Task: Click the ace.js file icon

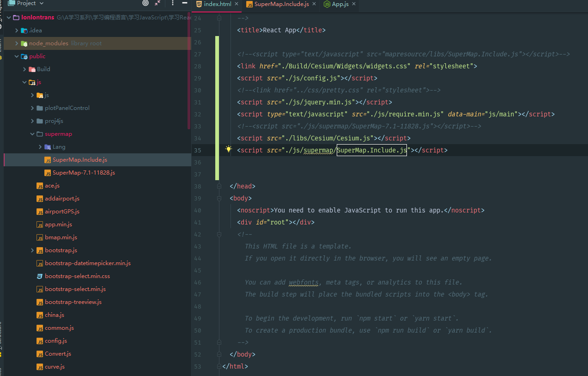Action: coord(40,186)
